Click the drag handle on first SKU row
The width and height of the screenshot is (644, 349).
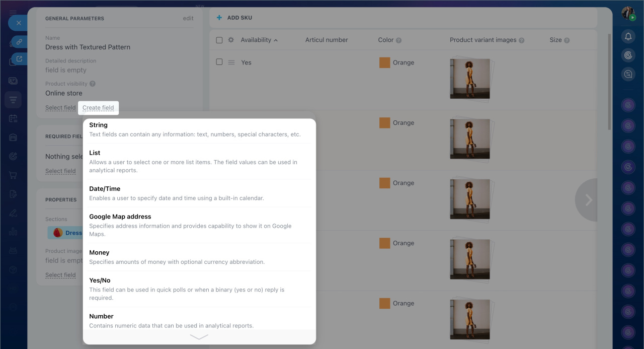tap(231, 62)
